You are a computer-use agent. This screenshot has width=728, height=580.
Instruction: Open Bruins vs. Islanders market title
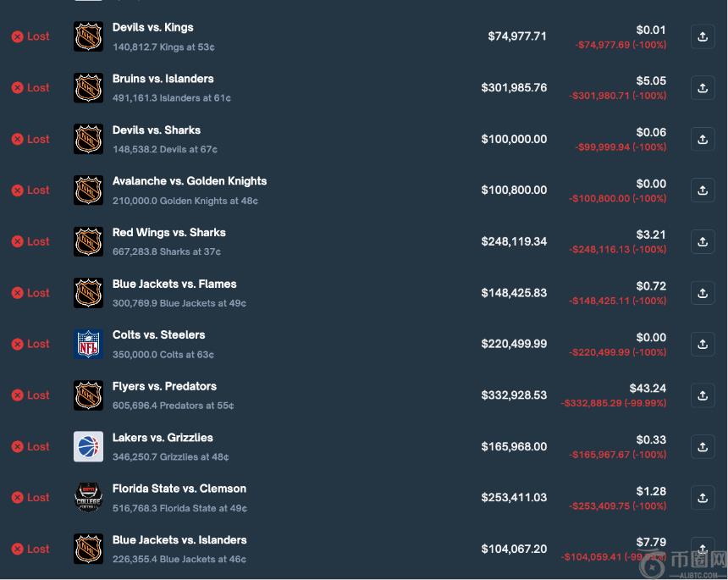tap(163, 79)
